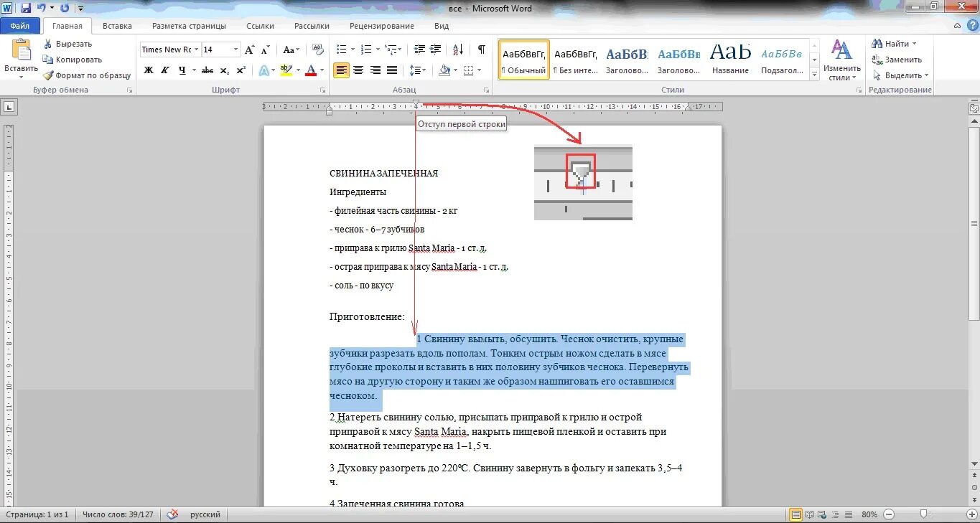Toggle superscript formatting

[241, 70]
